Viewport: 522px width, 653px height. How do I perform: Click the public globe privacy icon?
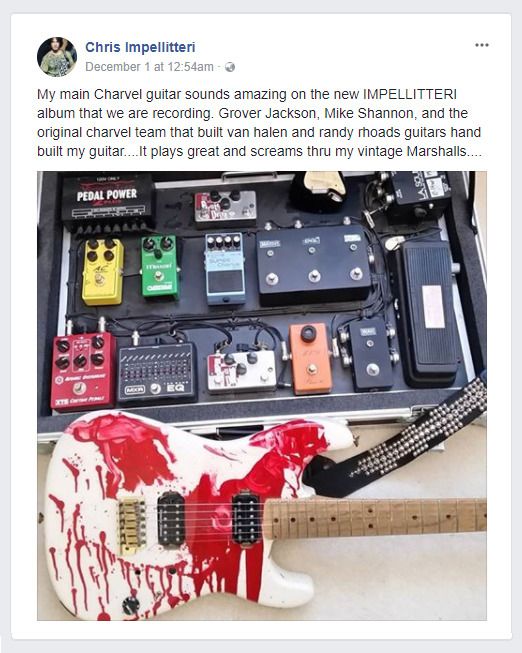tap(230, 67)
